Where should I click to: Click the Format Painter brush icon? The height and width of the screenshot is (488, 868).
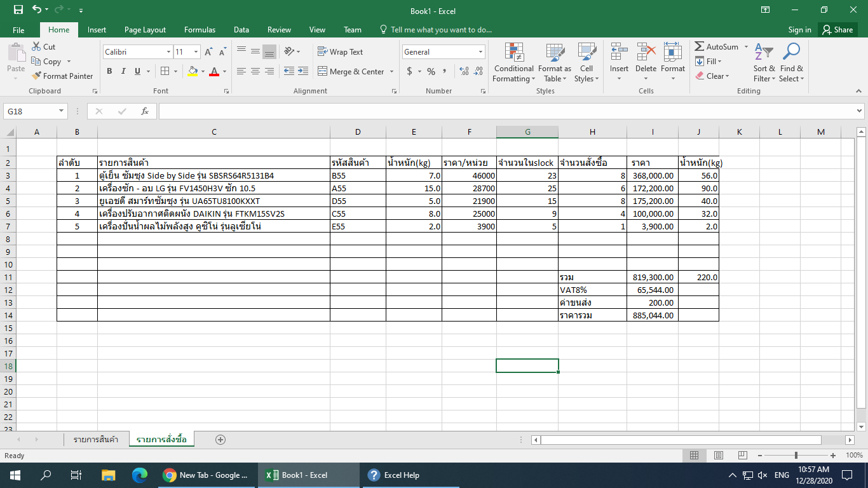click(x=36, y=76)
